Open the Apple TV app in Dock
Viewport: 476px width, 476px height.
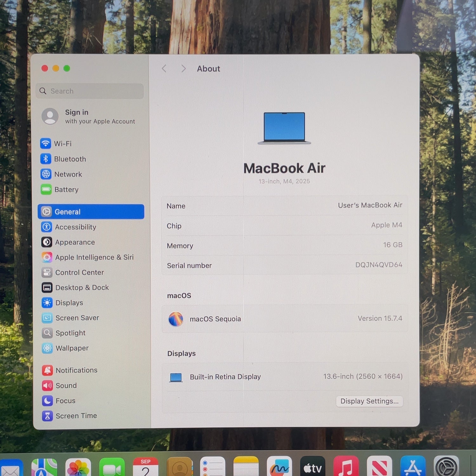[x=313, y=467]
